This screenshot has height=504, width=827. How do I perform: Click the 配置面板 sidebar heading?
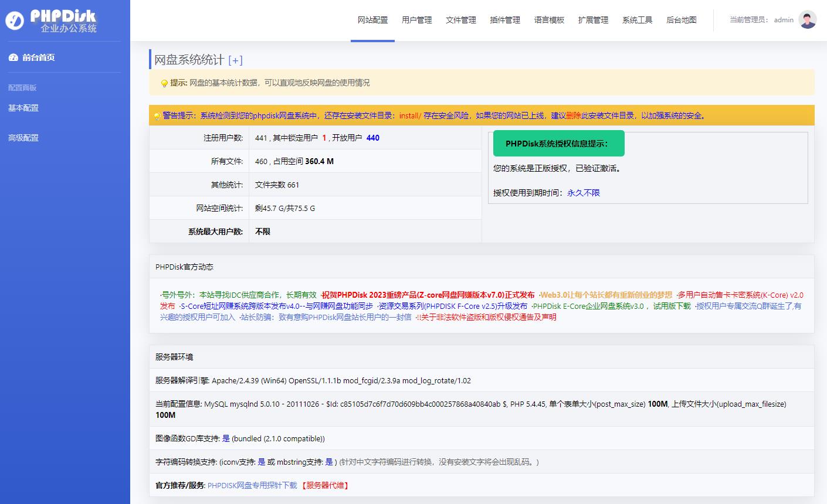(x=22, y=88)
